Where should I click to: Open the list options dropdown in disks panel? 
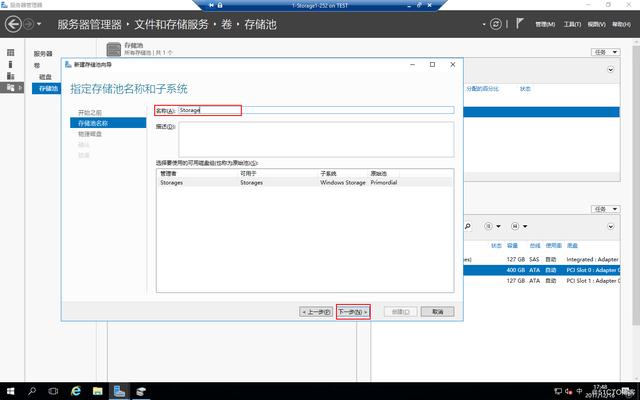tap(492, 226)
